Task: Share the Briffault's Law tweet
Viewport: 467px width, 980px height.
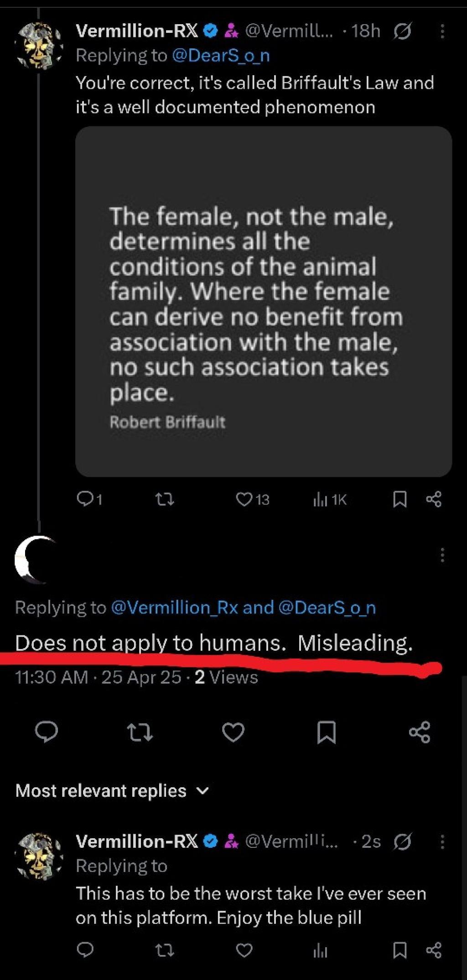Action: tap(434, 499)
